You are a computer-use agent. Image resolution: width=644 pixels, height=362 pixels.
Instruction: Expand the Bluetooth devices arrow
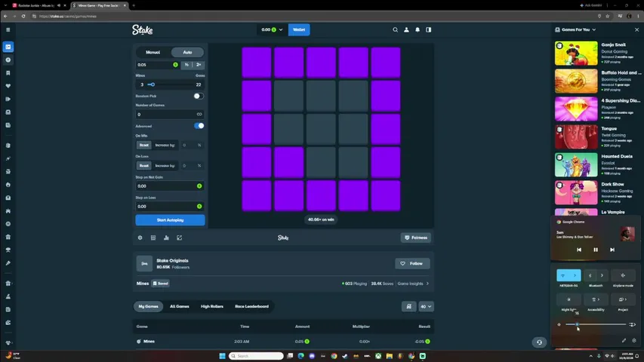(x=602, y=275)
